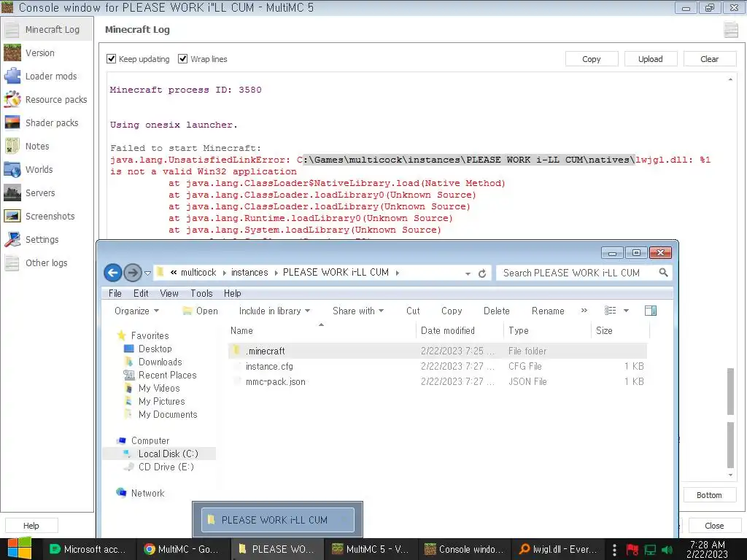The image size is (747, 560).
Task: Select the instance.cfg file
Action: (x=438, y=366)
